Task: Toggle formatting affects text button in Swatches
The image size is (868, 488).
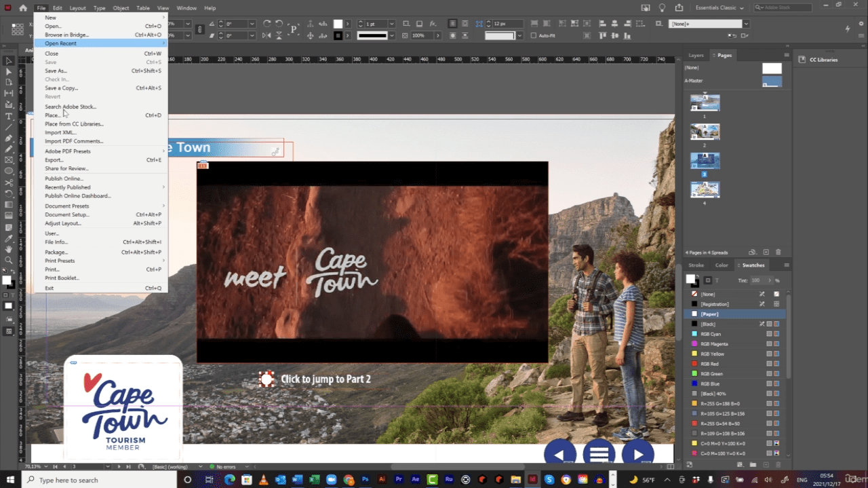Action: click(x=717, y=280)
